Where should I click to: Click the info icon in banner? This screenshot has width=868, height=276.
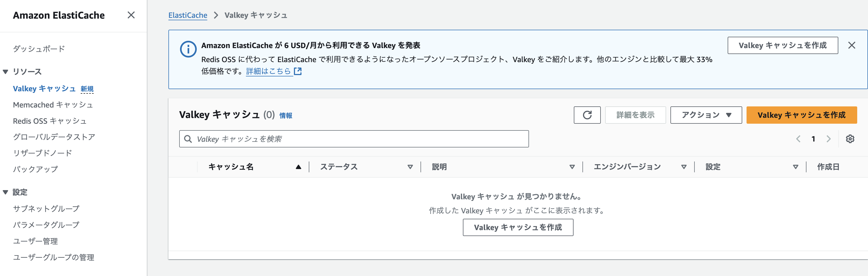click(x=188, y=49)
